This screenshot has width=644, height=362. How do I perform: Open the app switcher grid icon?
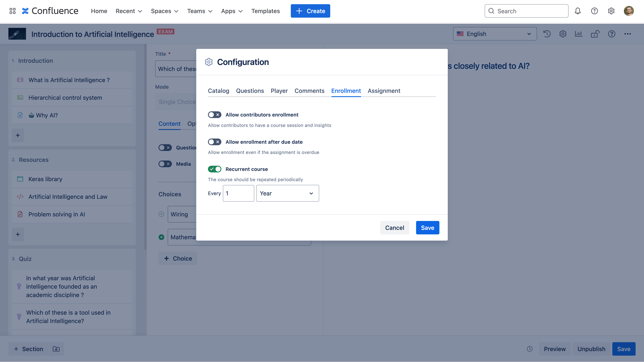(x=13, y=11)
